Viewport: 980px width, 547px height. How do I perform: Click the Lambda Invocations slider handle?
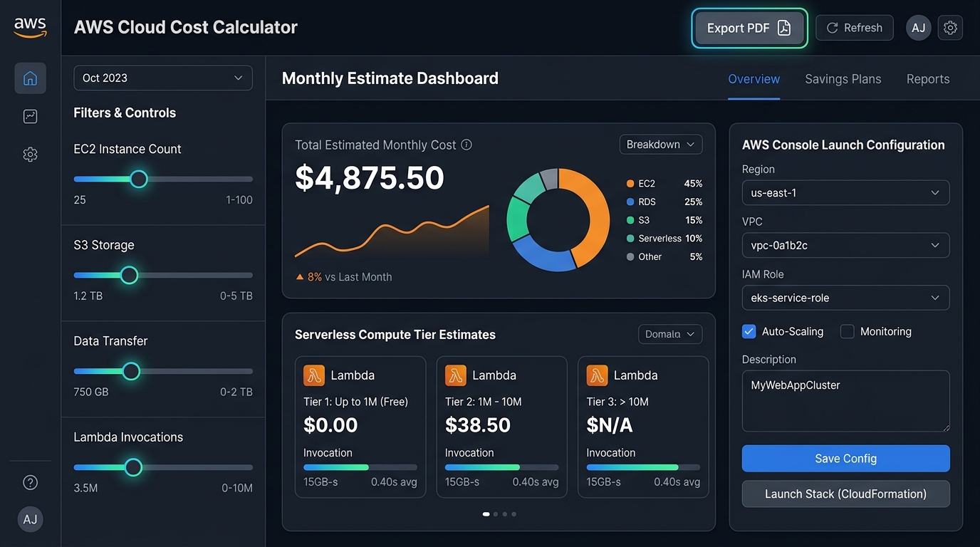click(x=133, y=467)
